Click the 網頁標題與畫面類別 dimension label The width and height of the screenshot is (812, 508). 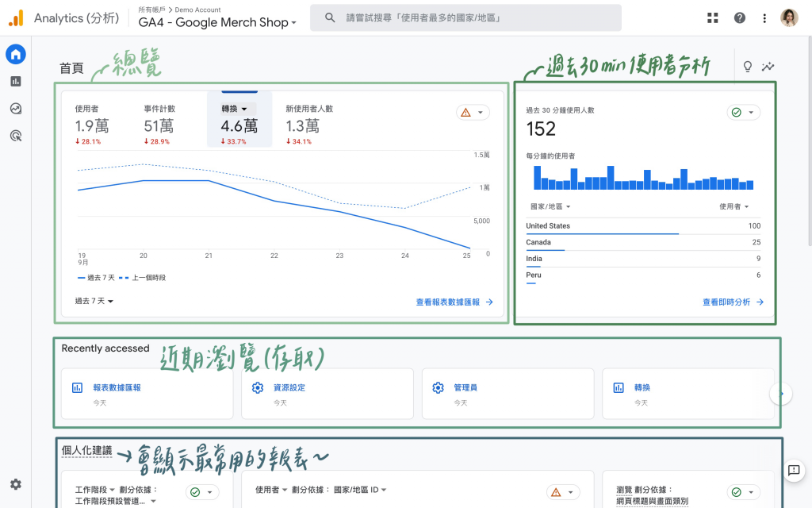coord(652,502)
